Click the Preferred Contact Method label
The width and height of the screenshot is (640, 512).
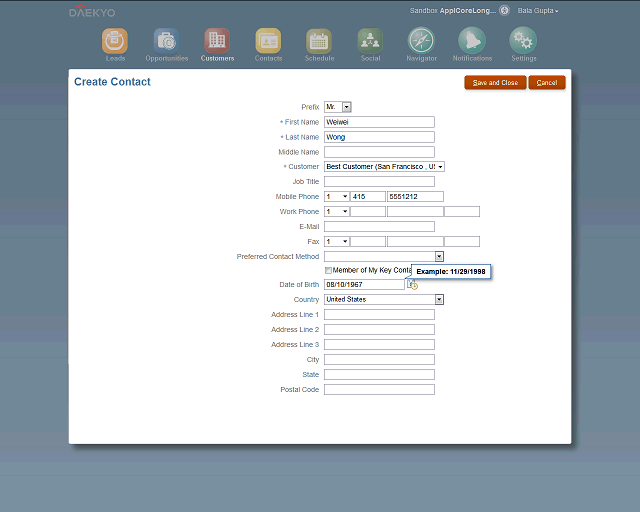click(278, 256)
